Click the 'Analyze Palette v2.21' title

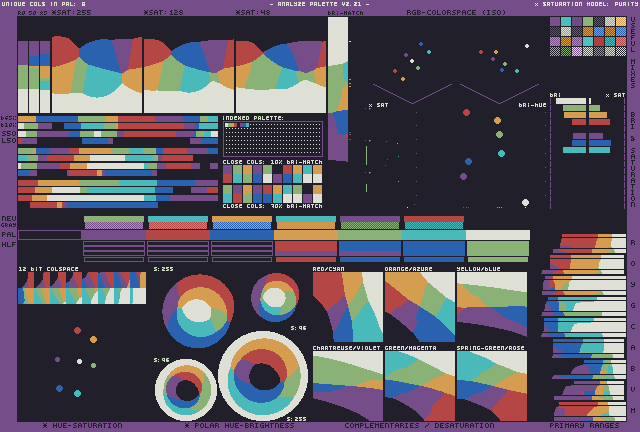(x=319, y=4)
